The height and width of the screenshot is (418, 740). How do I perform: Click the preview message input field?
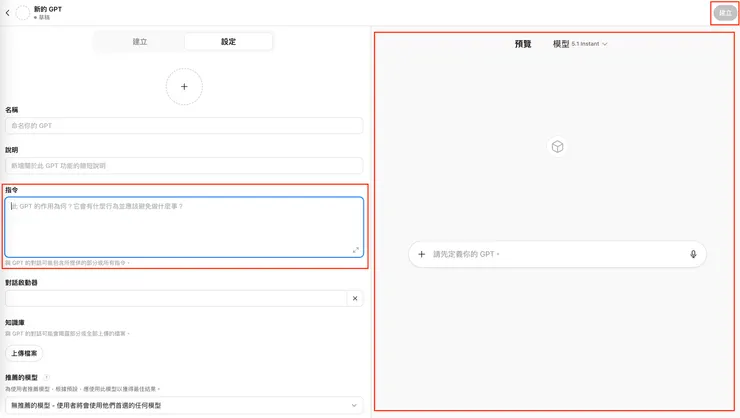557,254
